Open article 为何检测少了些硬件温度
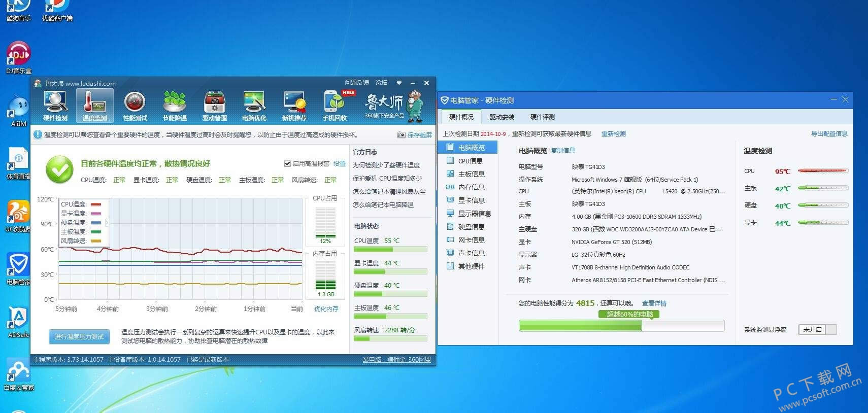The image size is (868, 413). (386, 165)
